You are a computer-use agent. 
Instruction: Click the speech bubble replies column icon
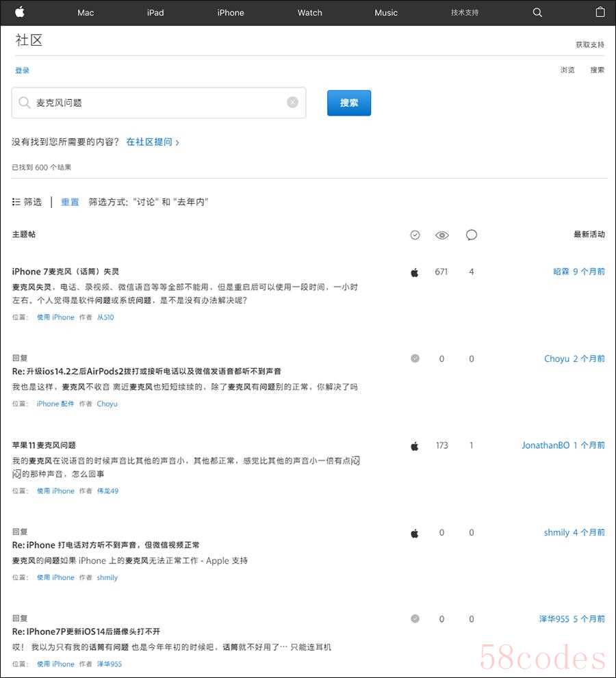tap(472, 235)
